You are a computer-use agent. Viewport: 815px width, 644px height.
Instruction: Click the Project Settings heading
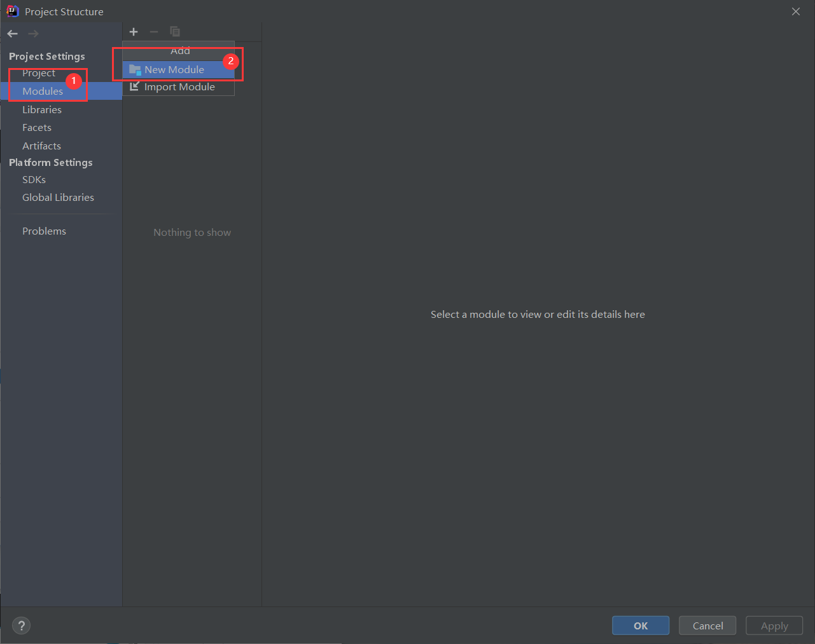47,57
